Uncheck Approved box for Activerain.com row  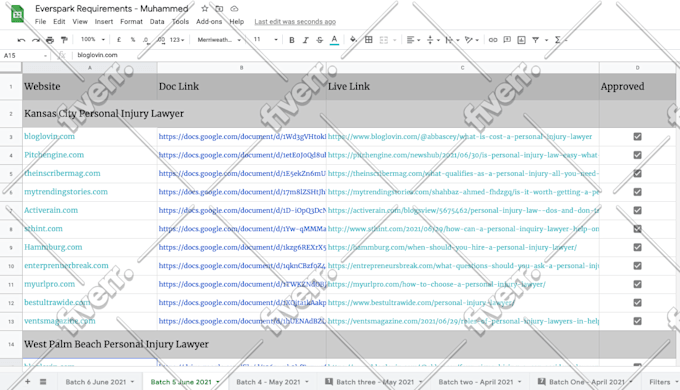637,210
